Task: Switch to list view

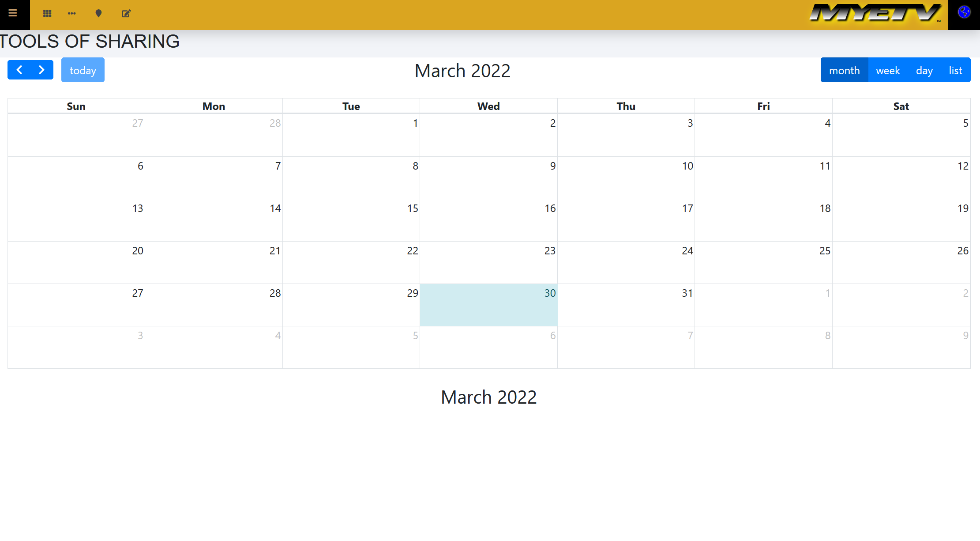Action: click(x=956, y=70)
